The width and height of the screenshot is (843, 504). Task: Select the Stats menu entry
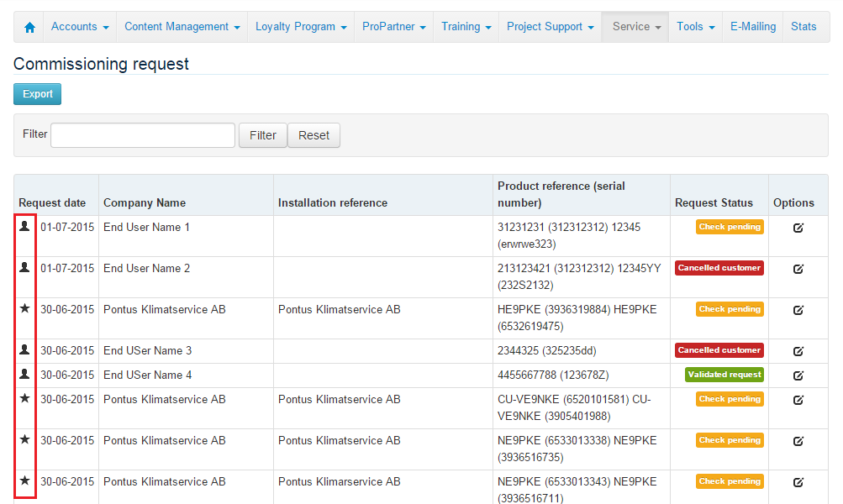click(x=803, y=26)
